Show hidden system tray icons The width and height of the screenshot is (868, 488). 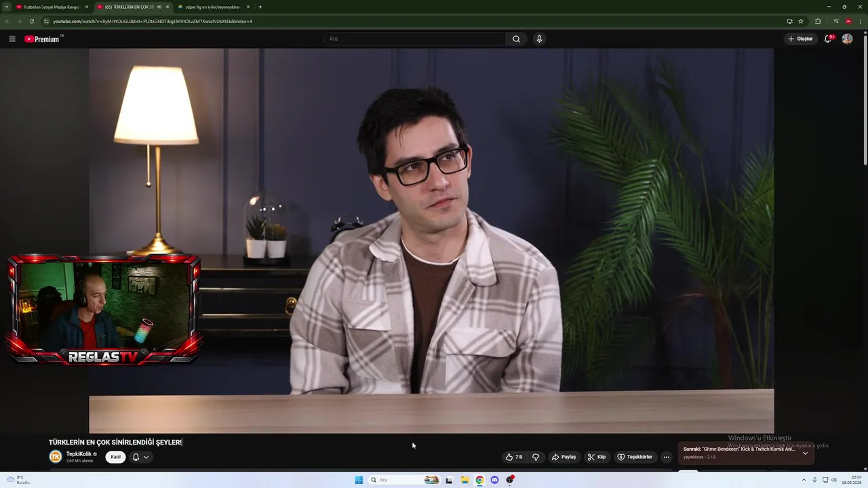tap(804, 480)
